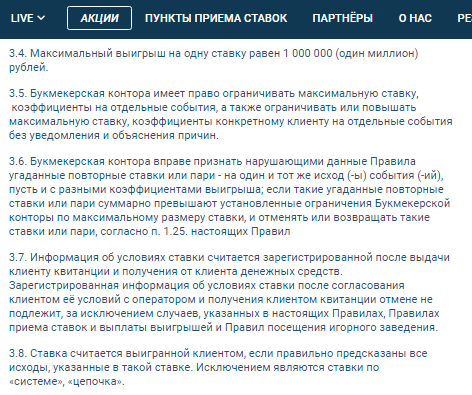Click the text 'согласно п. 1.25. настоящих Правил'
Viewport: 472px width, 395px height.
(x=195, y=231)
